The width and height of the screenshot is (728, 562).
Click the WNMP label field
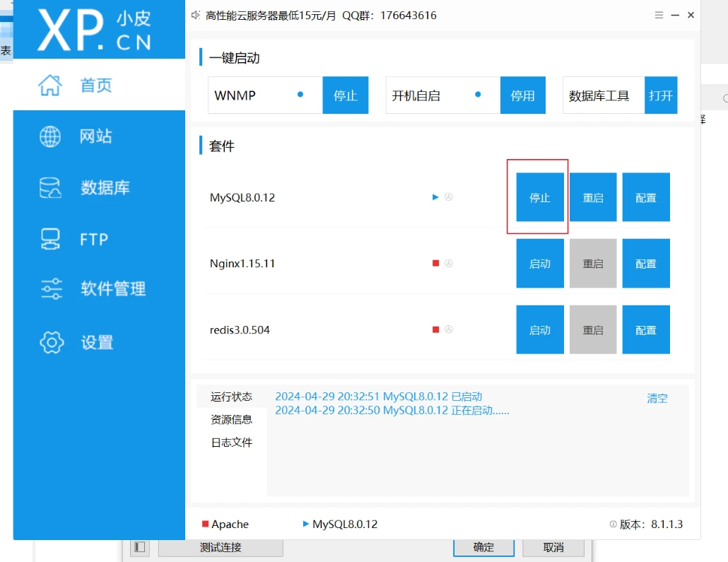[x=265, y=95]
